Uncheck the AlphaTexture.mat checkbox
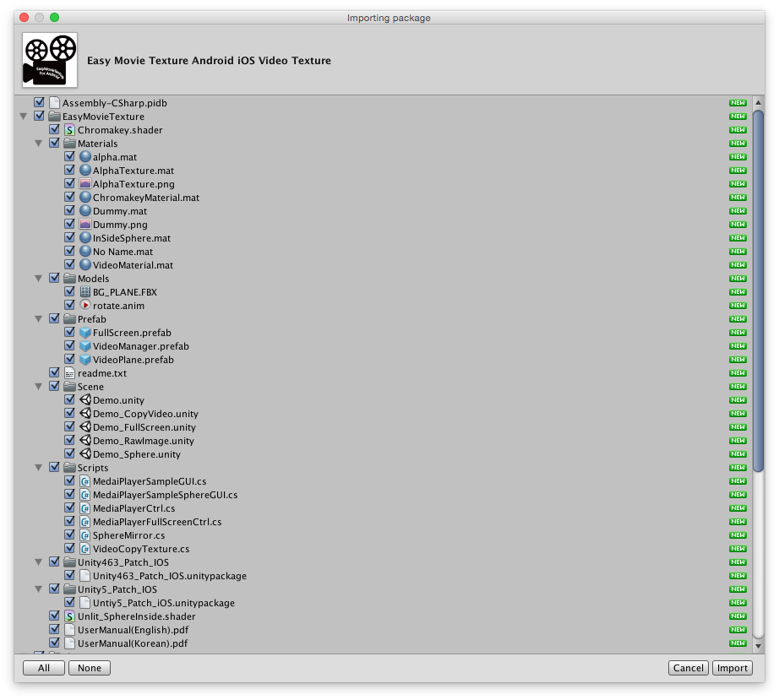 [70, 170]
